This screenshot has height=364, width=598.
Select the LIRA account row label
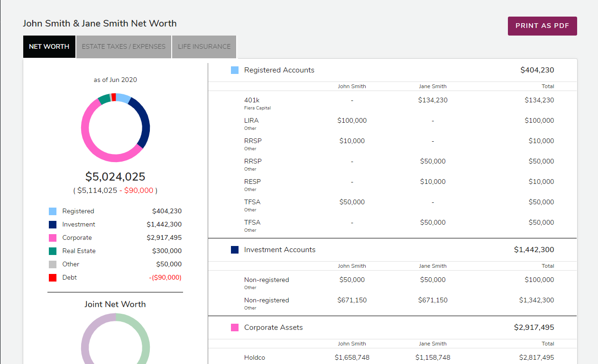pos(251,120)
